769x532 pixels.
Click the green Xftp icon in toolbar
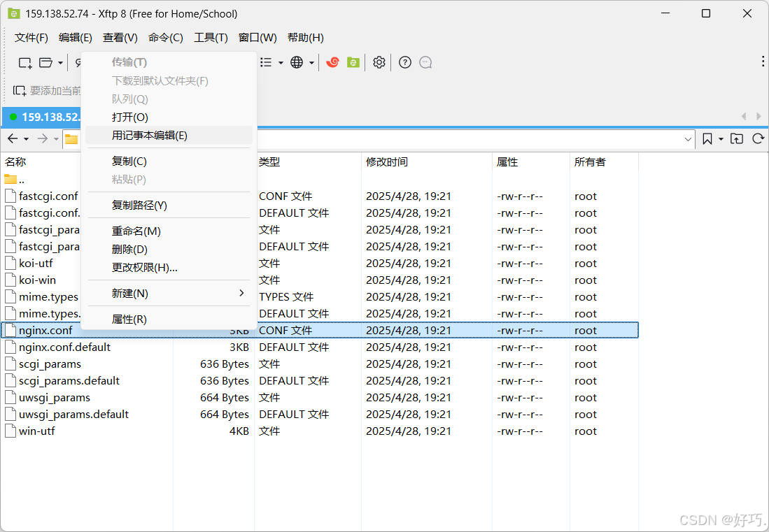click(353, 62)
